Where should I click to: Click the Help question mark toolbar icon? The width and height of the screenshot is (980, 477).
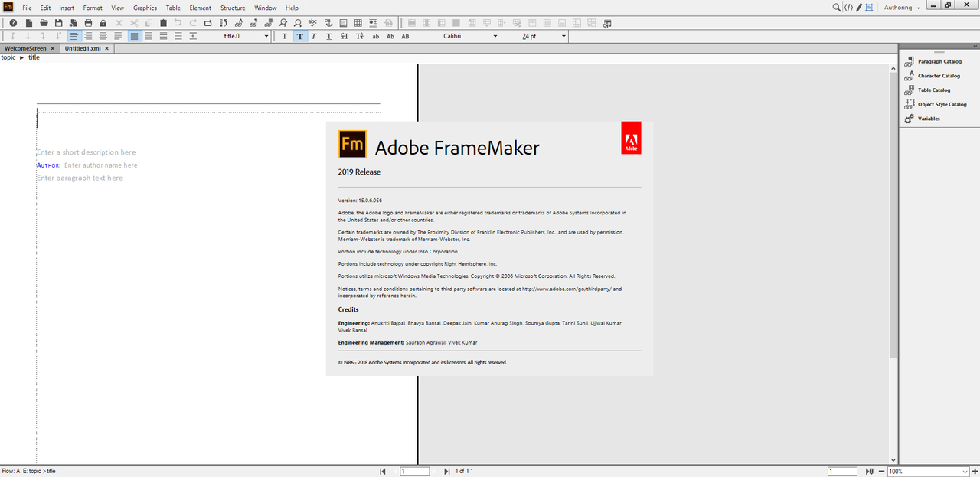point(13,23)
